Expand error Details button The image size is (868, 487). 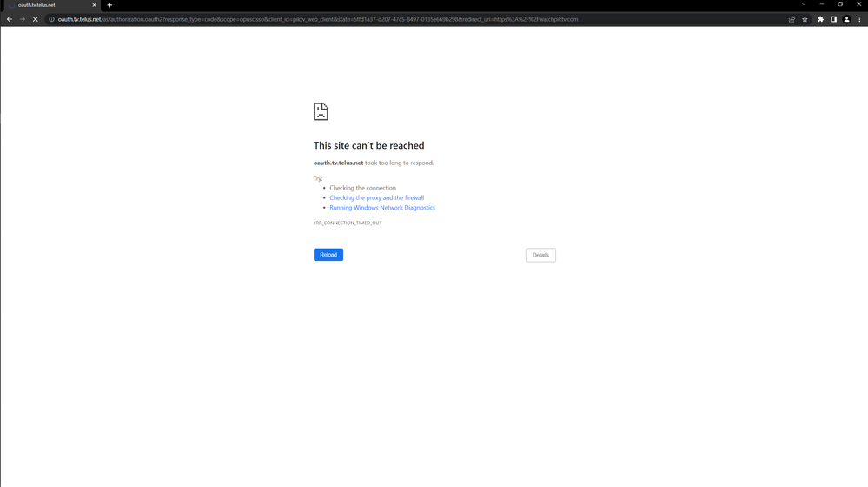pyautogui.click(x=540, y=255)
